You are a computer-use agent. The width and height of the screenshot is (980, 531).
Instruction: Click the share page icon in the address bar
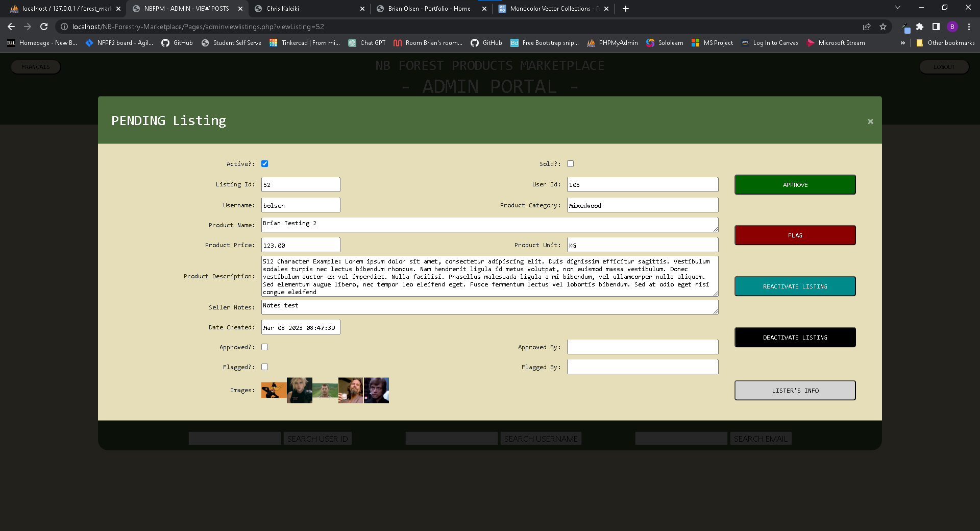coord(867,27)
